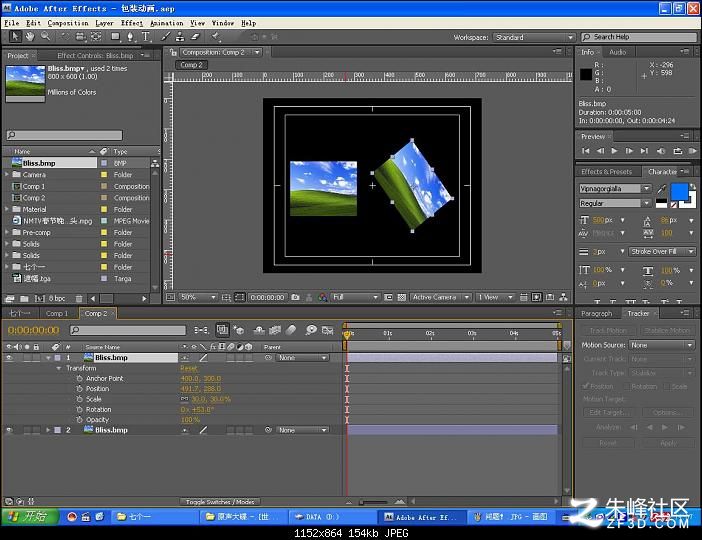Screen dimensions: 702x540
Task: Select Comp 2 in the Project list
Action: coord(34,197)
